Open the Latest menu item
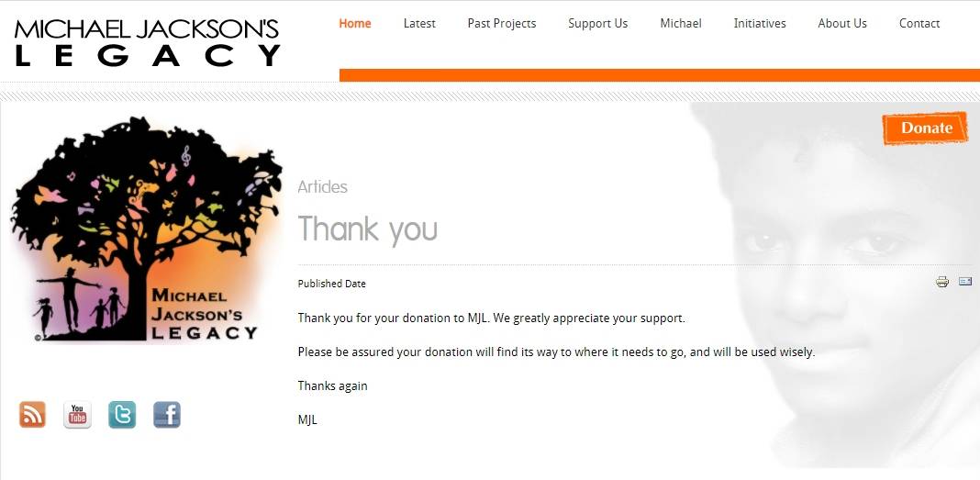This screenshot has width=980, height=480. (x=419, y=24)
